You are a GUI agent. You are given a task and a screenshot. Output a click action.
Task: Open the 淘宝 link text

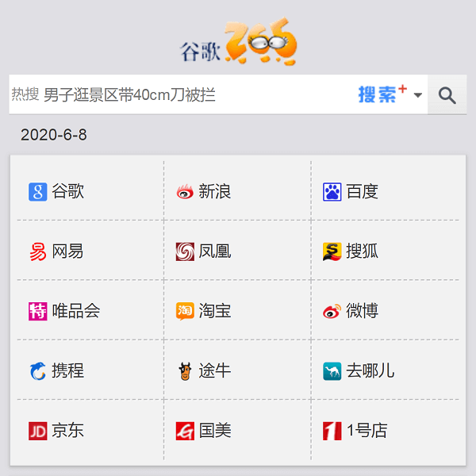[215, 311]
